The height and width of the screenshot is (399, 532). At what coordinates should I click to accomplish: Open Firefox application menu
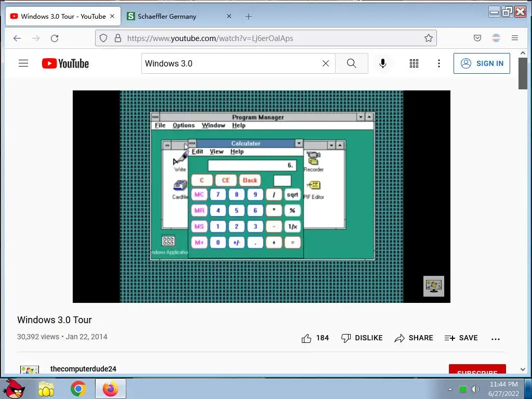[x=515, y=38]
